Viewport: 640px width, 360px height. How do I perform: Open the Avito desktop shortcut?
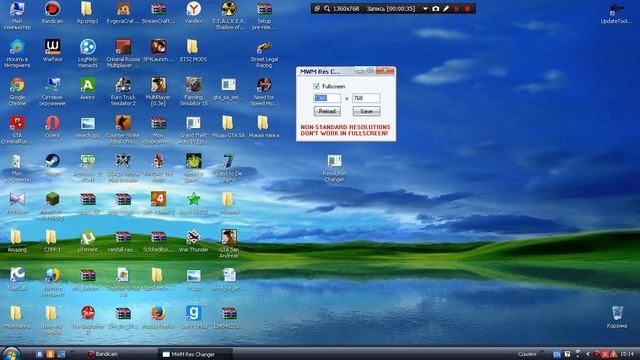coord(88,89)
